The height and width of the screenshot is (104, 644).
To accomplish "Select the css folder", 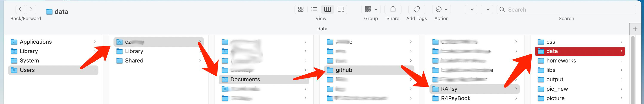I will [x=550, y=42].
